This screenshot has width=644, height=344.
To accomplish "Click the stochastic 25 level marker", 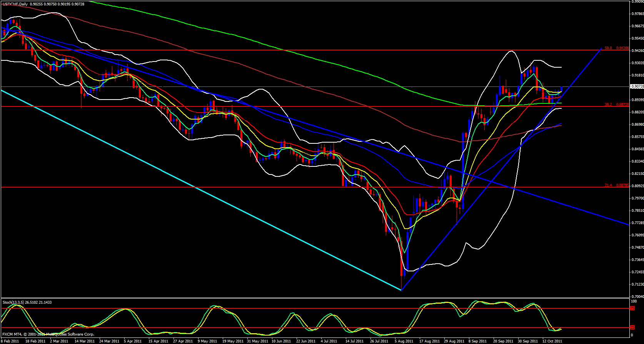I will click(x=632, y=327).
